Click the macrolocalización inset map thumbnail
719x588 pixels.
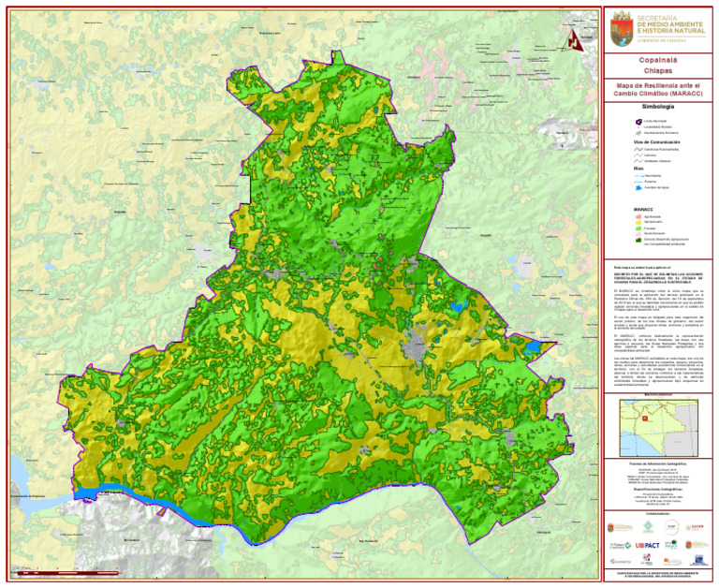(x=659, y=428)
